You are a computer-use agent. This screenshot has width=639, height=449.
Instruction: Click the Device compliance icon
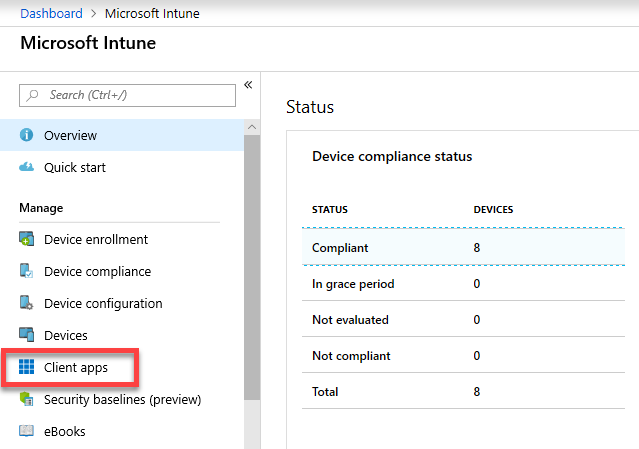(27, 272)
